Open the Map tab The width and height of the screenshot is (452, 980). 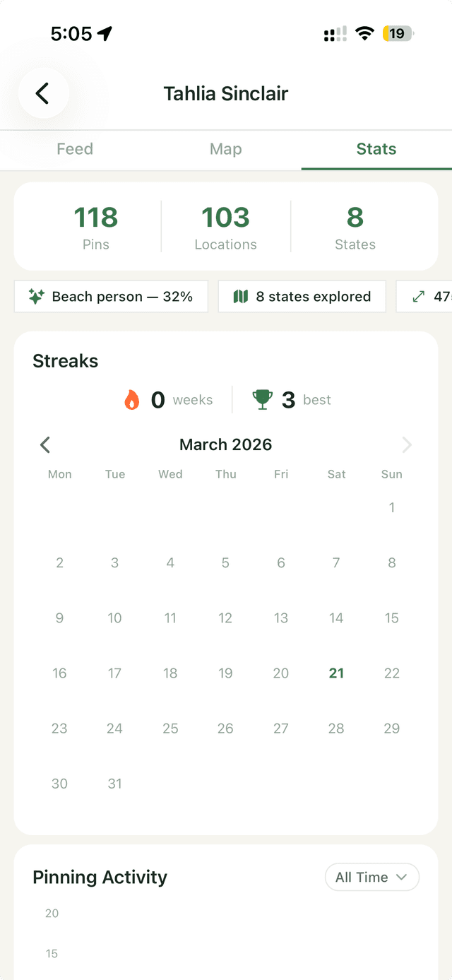click(x=225, y=149)
